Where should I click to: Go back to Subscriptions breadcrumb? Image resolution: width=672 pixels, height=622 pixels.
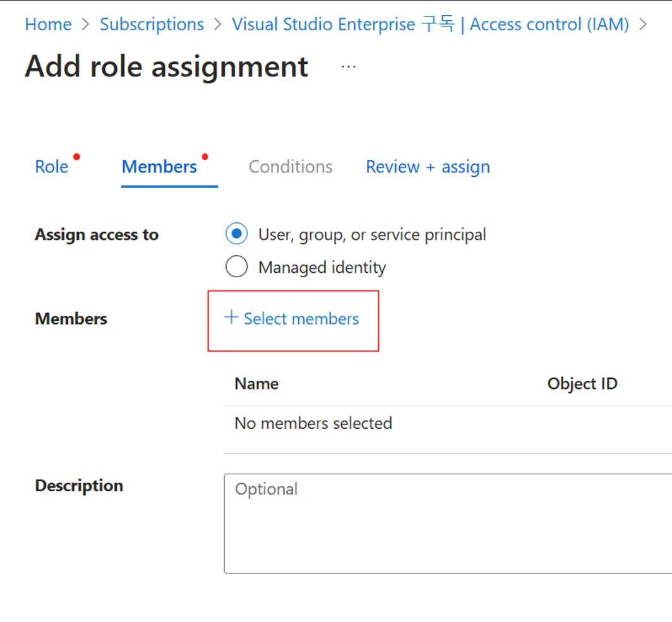pyautogui.click(x=152, y=25)
